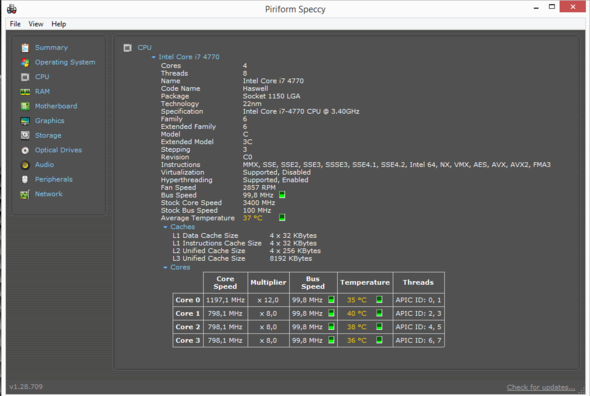Click the Intel Core i7-4770 CPU @ 3.40GHz specification
This screenshot has width=590, height=396.
pyautogui.click(x=301, y=111)
